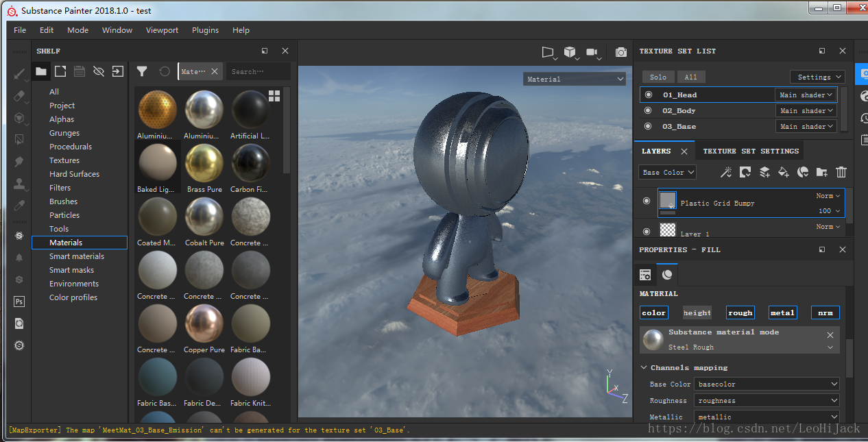Toggle visibility of Plastic Grid Bumpy layer
This screenshot has width=868, height=442.
(647, 201)
